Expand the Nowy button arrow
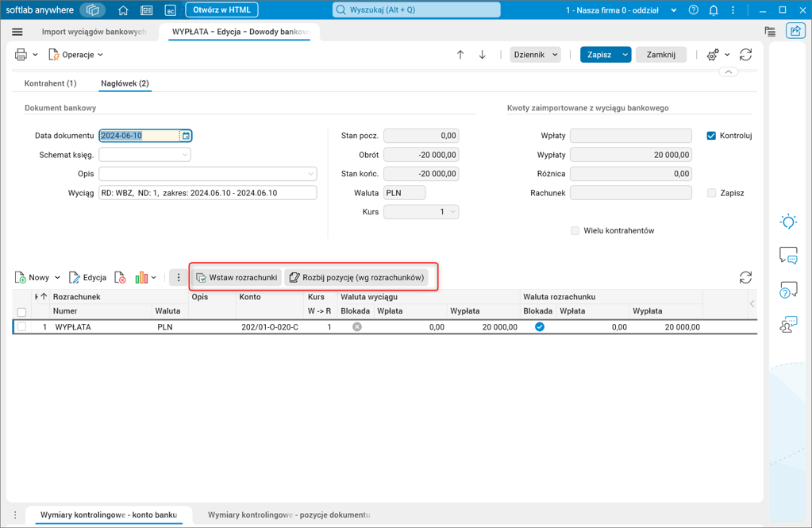This screenshot has height=528, width=812. (57, 278)
